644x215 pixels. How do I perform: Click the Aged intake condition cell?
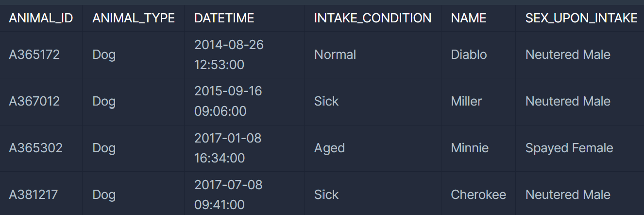pos(329,148)
